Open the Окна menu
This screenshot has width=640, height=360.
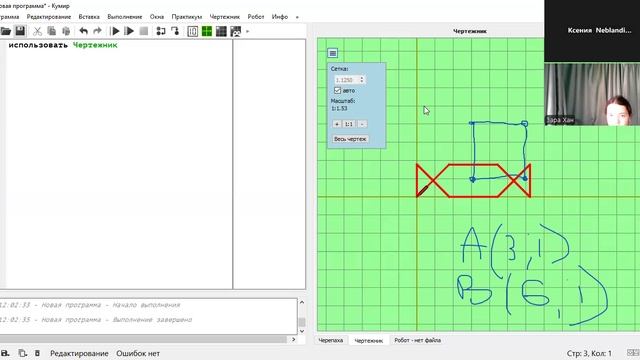[157, 17]
